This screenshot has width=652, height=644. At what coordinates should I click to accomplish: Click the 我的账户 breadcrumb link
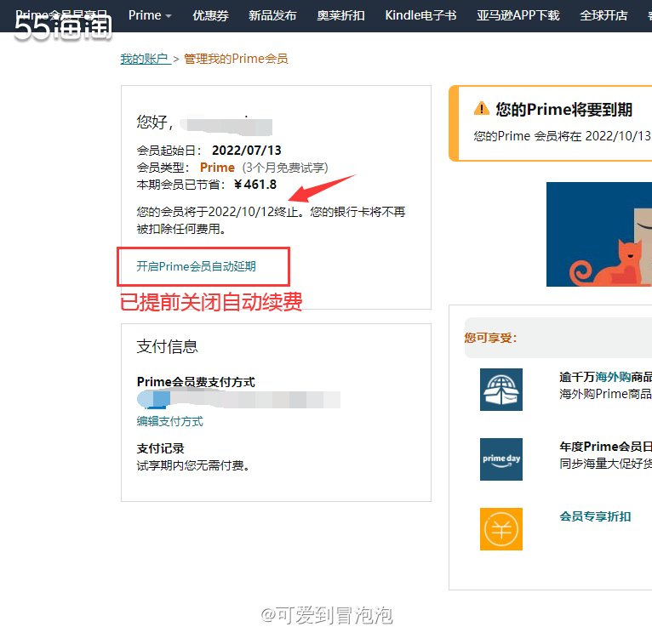(145, 59)
